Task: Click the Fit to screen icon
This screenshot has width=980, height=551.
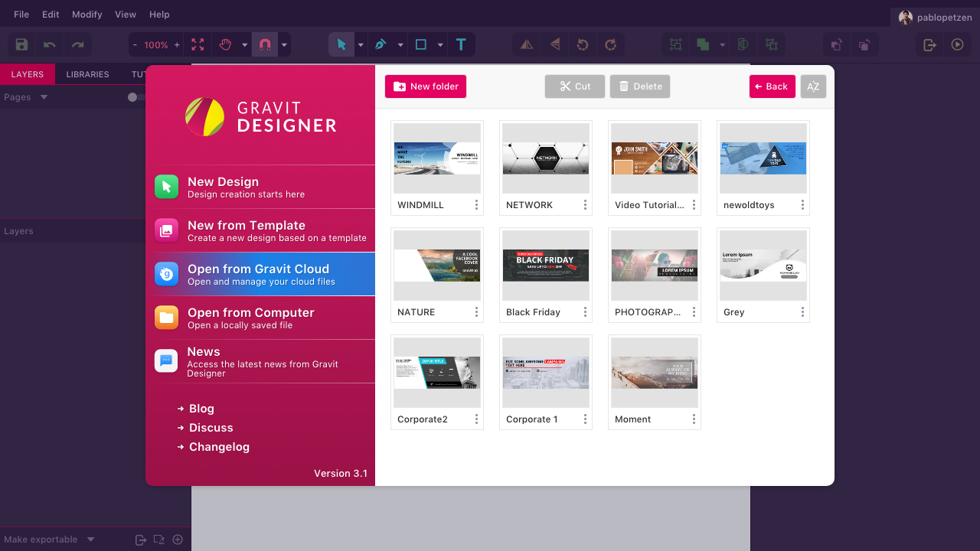Action: [x=198, y=45]
